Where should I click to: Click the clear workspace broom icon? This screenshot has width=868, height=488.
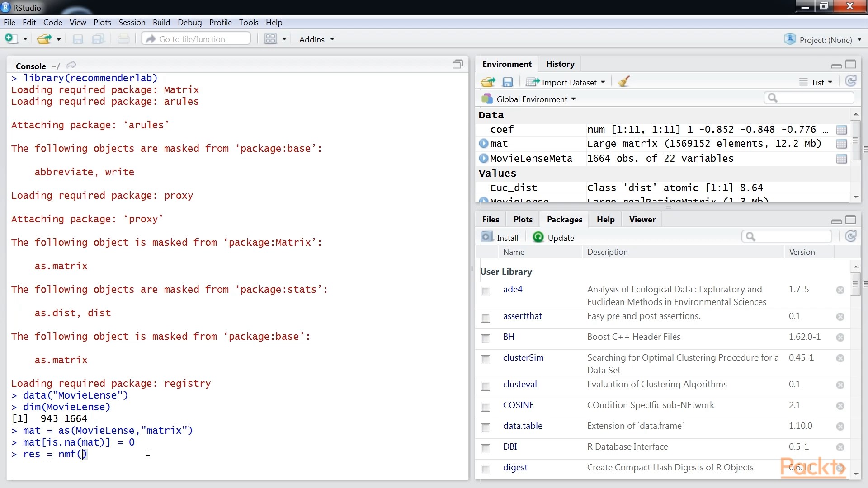pos(624,82)
